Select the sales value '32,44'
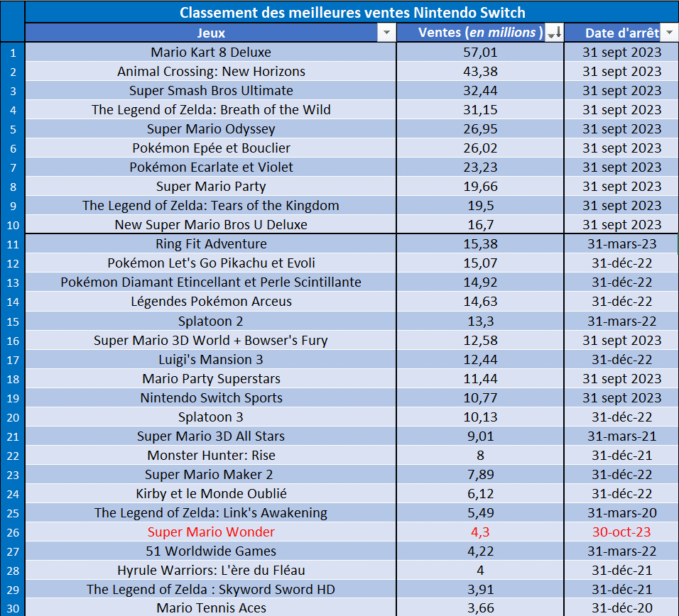Viewport: 679px width, 616px height. 480,90
